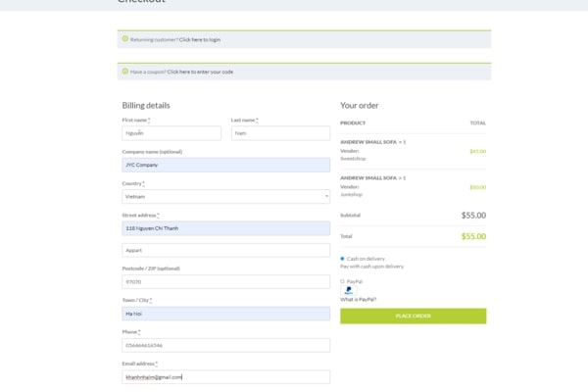Click the Last name field

[280, 133]
